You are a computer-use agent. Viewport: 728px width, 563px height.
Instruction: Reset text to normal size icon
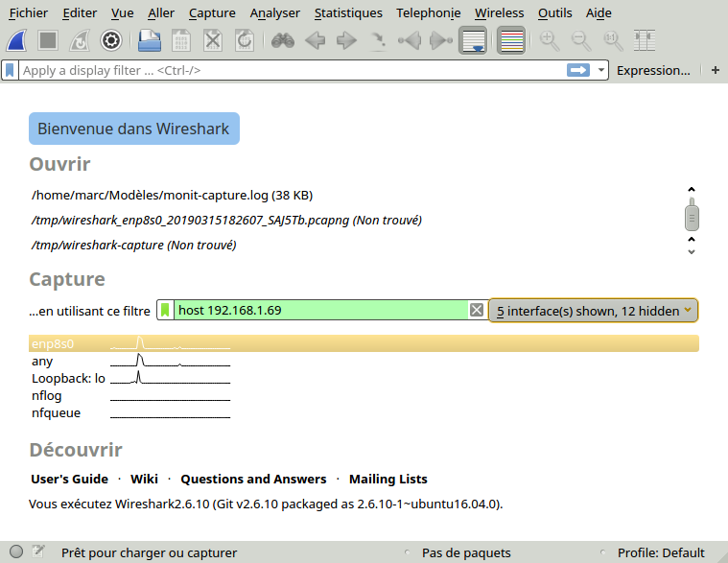click(x=613, y=40)
